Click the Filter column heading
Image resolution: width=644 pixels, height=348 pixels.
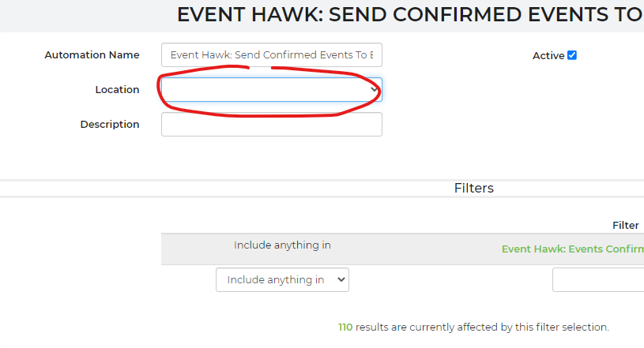625,225
